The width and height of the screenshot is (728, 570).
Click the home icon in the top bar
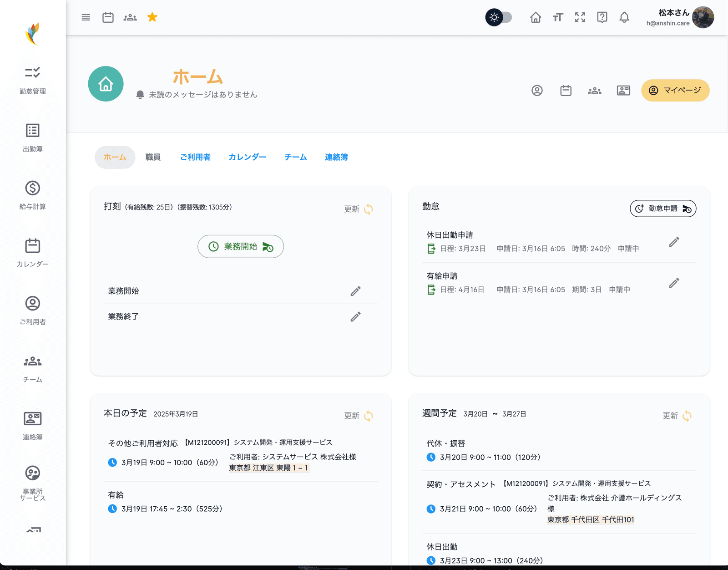pyautogui.click(x=536, y=17)
